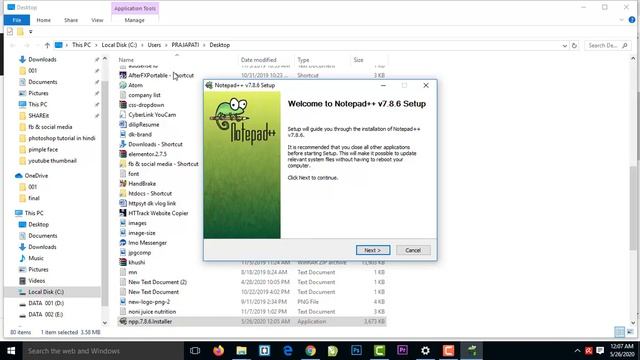Select the Imo Messenger icon
Image resolution: width=640 pixels, height=360 pixels.
(x=123, y=243)
